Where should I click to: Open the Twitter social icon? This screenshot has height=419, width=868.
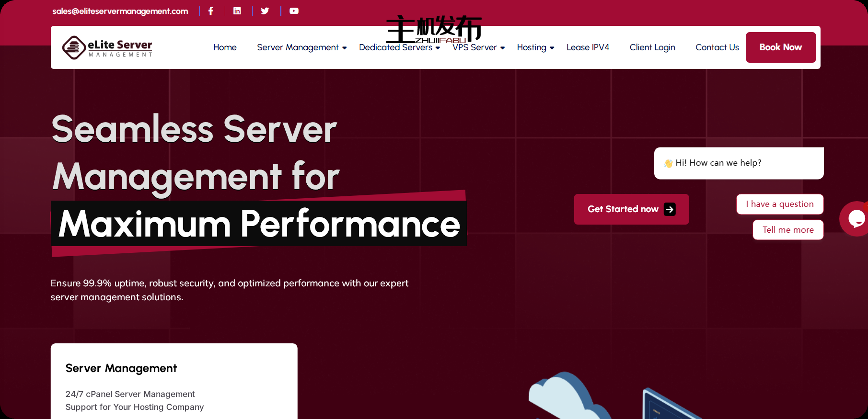(265, 11)
